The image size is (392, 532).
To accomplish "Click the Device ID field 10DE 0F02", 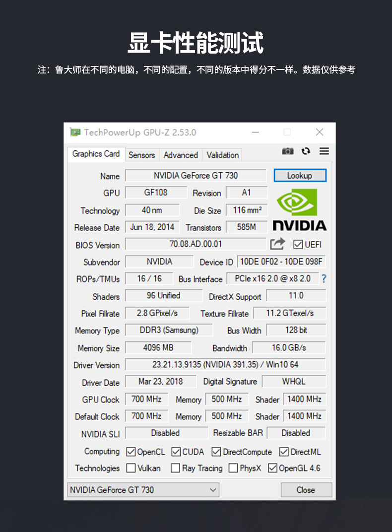I will (x=281, y=262).
